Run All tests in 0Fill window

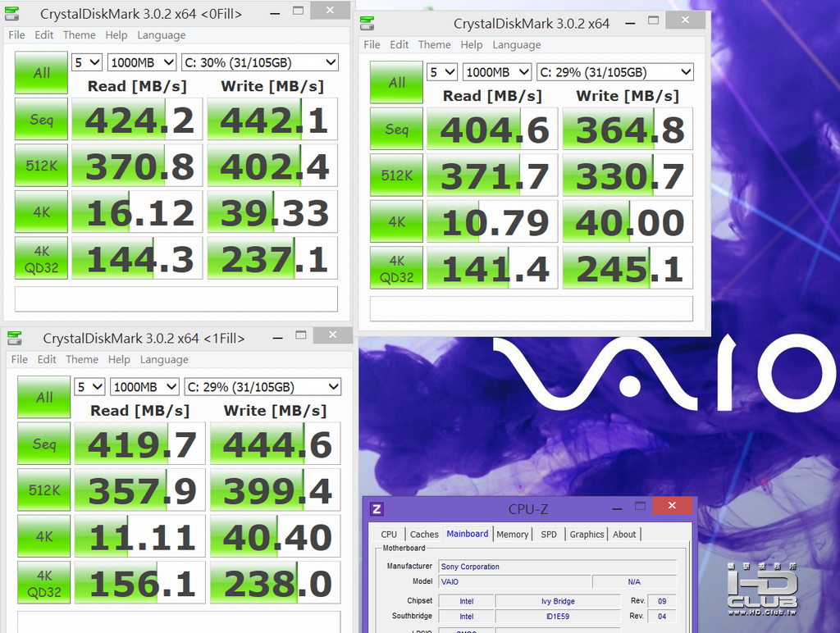[x=41, y=73]
